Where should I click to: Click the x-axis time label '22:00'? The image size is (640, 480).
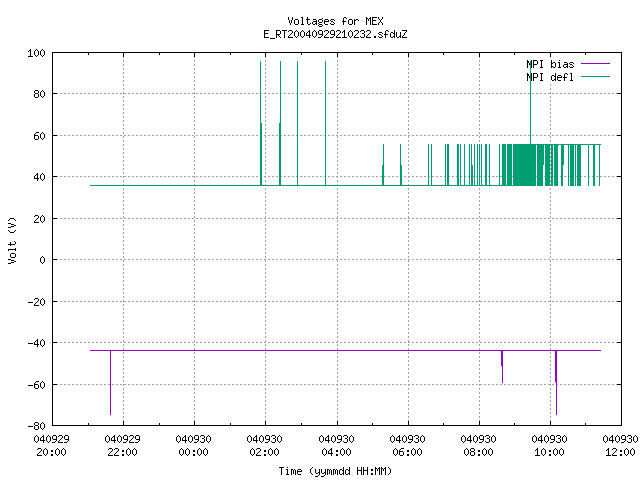pos(122,452)
